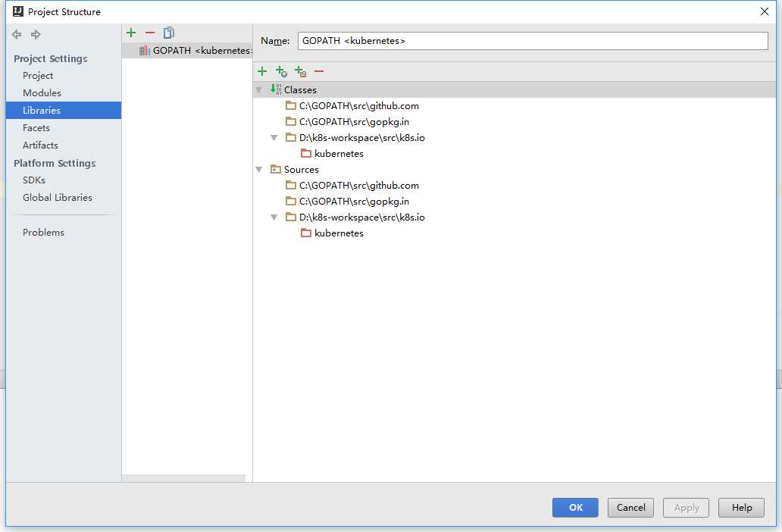782x532 pixels.
Task: Click the library list horizontal scrollbar
Action: [x=184, y=478]
